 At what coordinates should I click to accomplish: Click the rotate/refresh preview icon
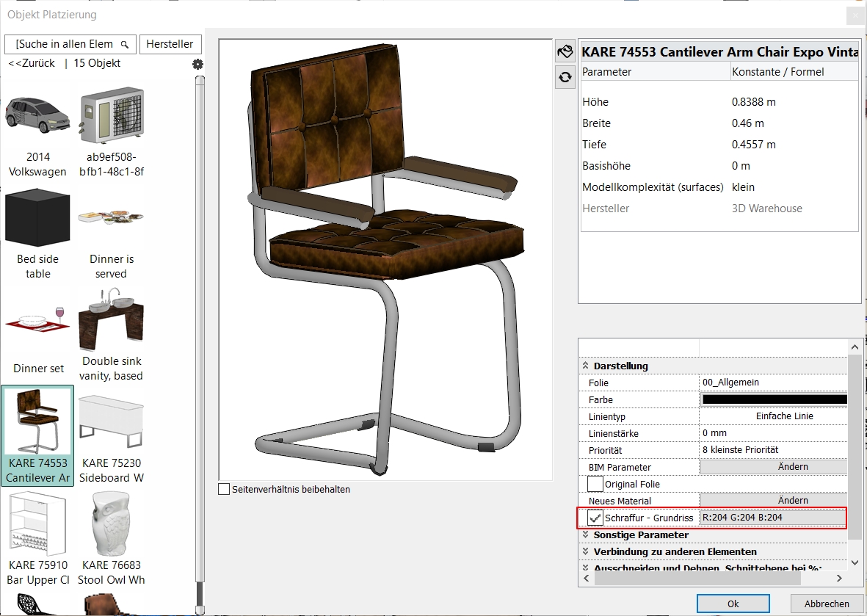click(x=565, y=77)
